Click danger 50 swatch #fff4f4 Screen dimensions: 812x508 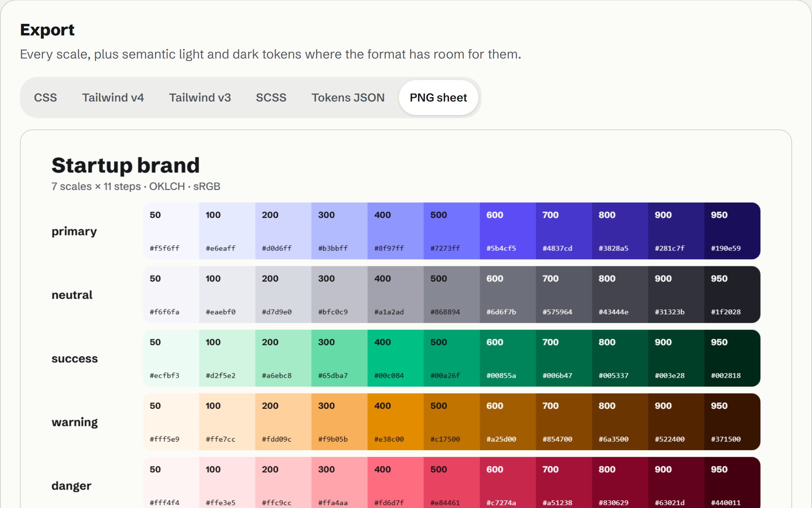171,483
